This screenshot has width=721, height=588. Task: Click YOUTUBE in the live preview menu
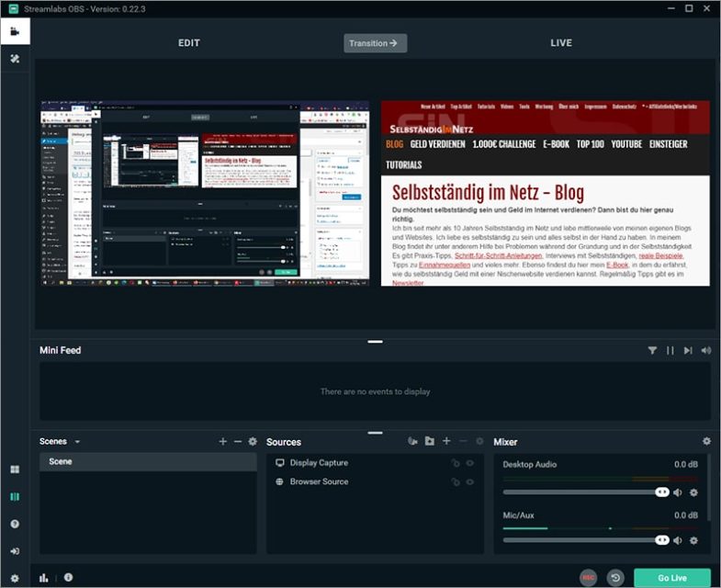pyautogui.click(x=626, y=144)
